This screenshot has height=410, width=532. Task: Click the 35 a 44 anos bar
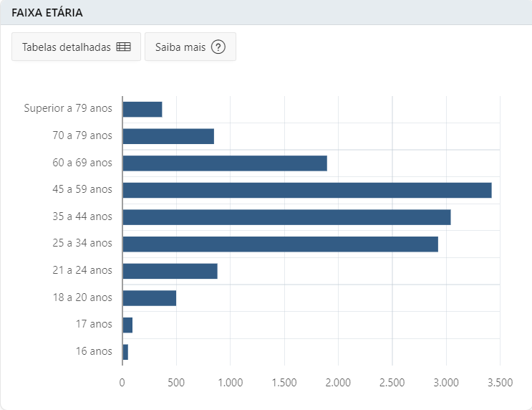286,217
